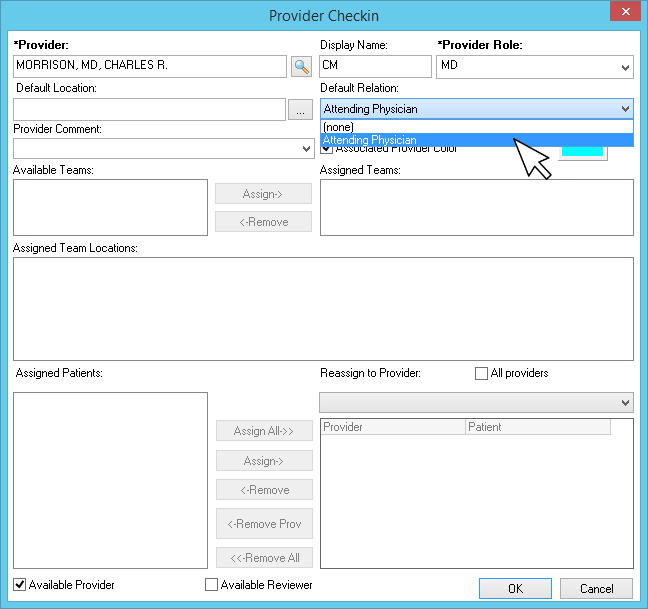Check the All providers checkbox

pos(481,373)
